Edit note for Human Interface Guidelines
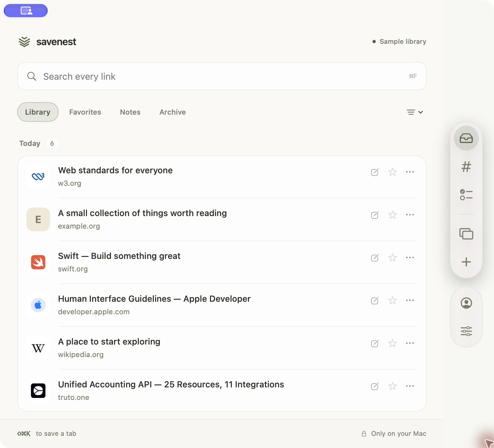Viewport: 494px width, 448px height. pos(375,301)
